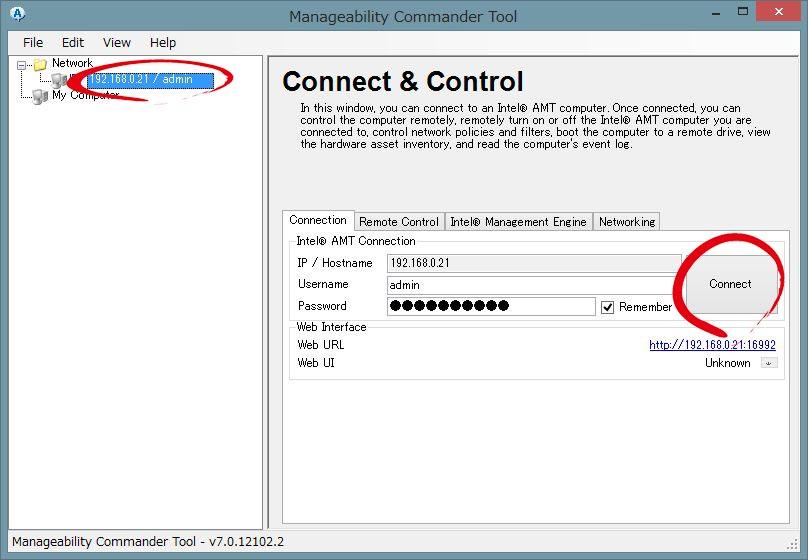Click the resize grip in the status bar

point(793,545)
